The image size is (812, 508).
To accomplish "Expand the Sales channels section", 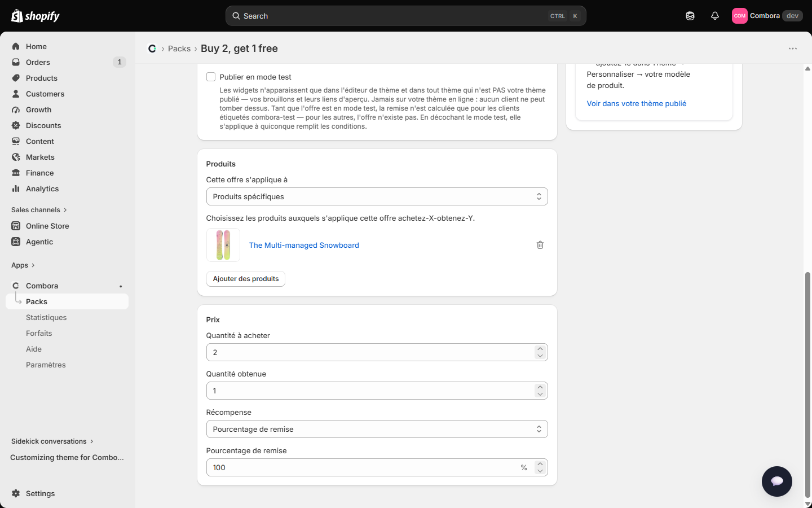I will [x=39, y=210].
